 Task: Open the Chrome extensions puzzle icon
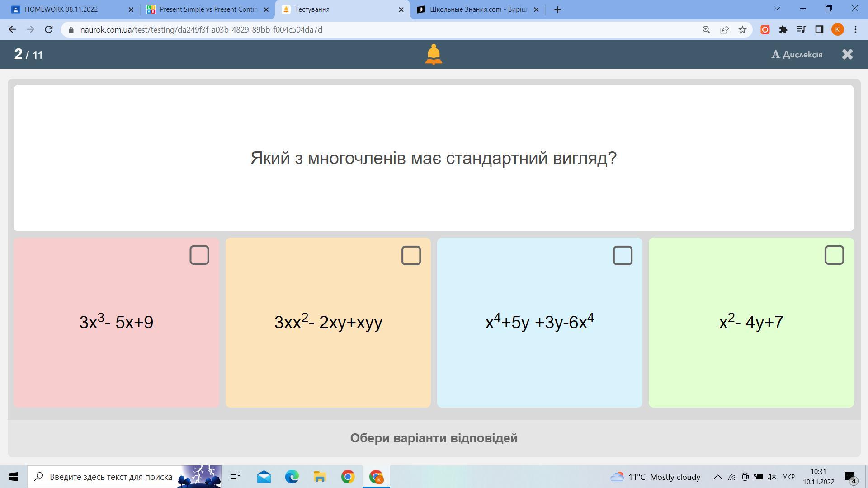coord(783,30)
